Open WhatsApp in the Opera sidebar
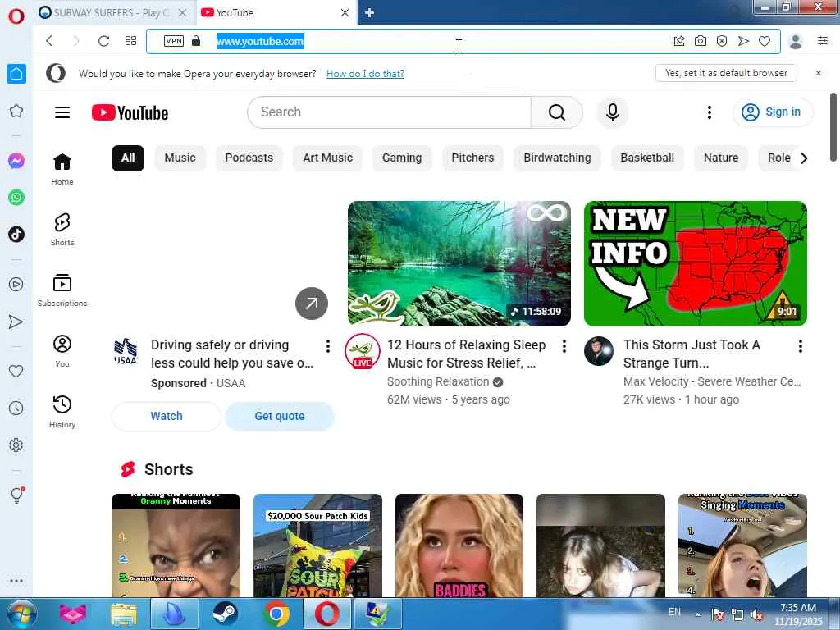 (x=16, y=198)
